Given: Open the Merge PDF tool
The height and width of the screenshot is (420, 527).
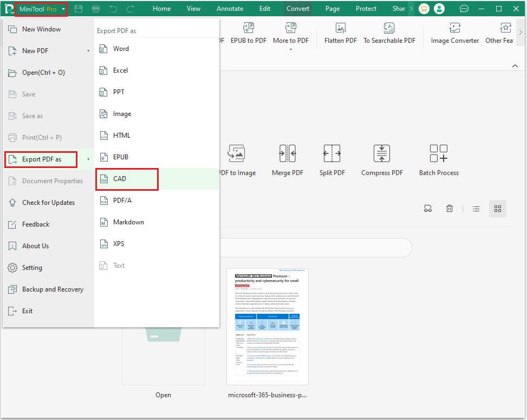Looking at the screenshot, I should point(288,160).
